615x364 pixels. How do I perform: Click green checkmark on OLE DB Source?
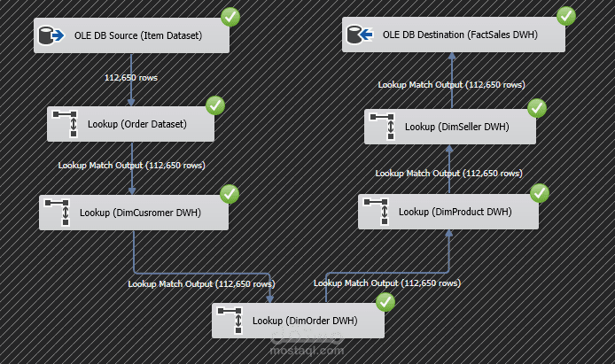pos(230,17)
